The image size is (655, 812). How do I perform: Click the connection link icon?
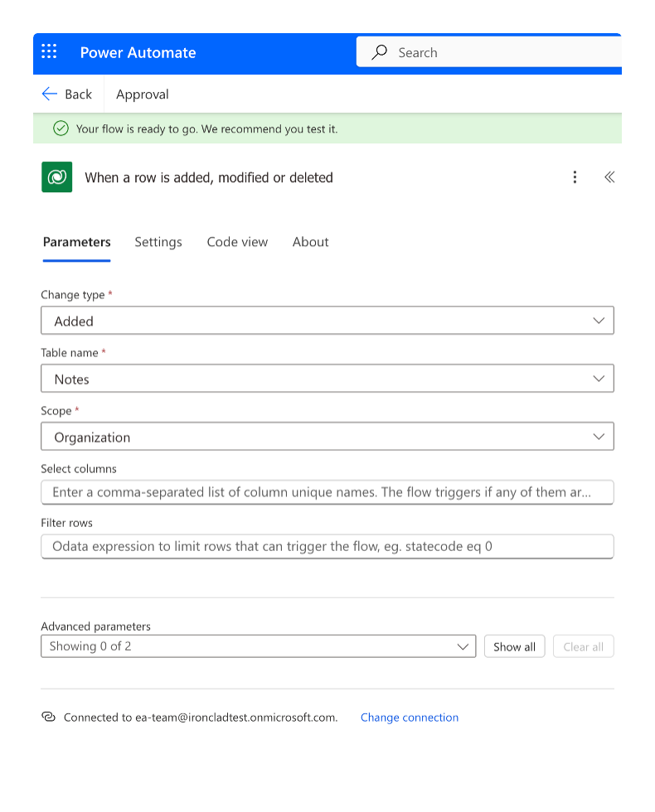pos(48,717)
